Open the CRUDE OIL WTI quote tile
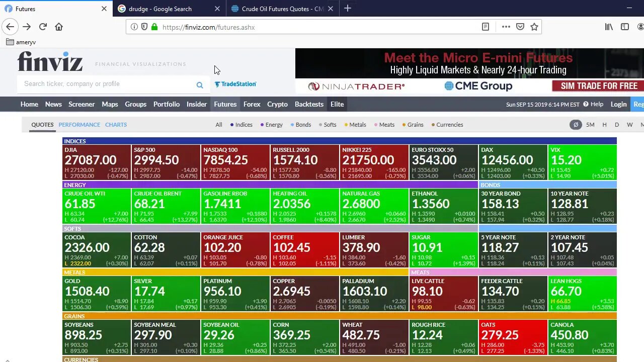644x362 pixels. (x=97, y=206)
